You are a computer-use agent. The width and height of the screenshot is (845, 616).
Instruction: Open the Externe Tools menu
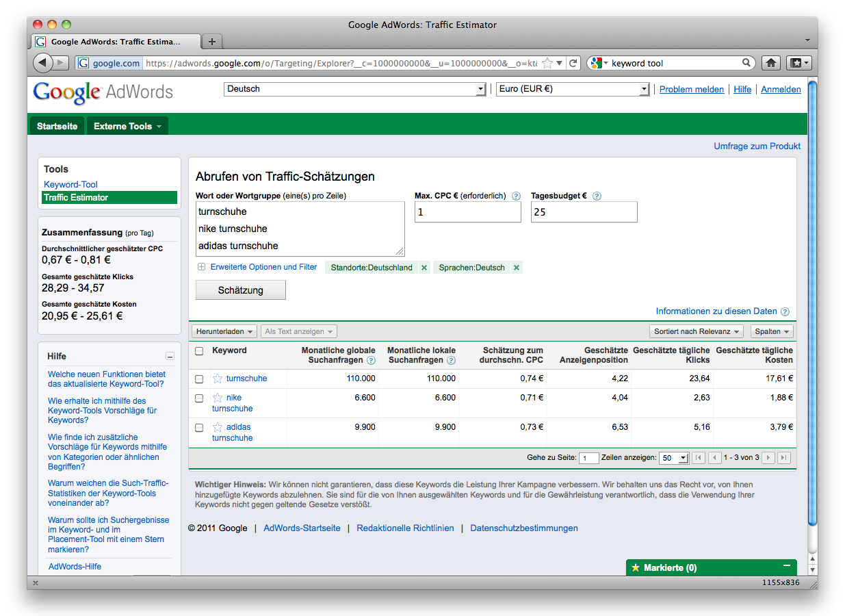click(x=127, y=126)
